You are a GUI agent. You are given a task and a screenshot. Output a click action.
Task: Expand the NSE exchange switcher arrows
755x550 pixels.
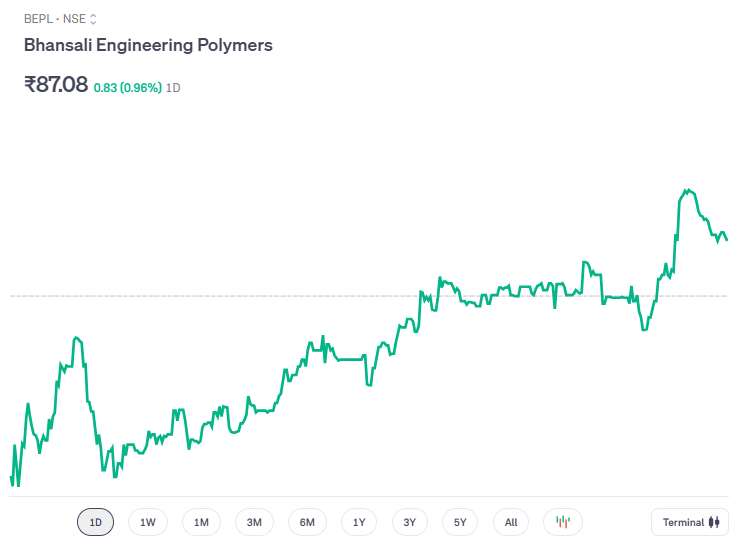point(93,19)
